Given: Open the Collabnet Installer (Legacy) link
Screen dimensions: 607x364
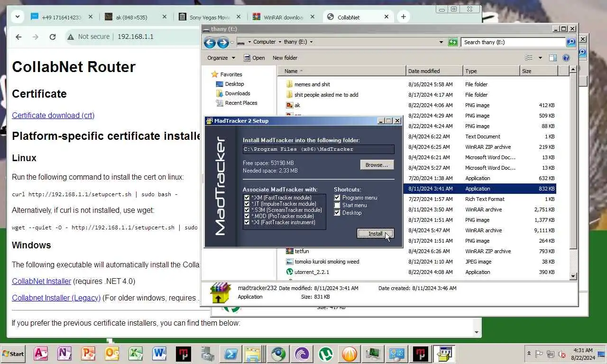Looking at the screenshot, I should [x=56, y=298].
